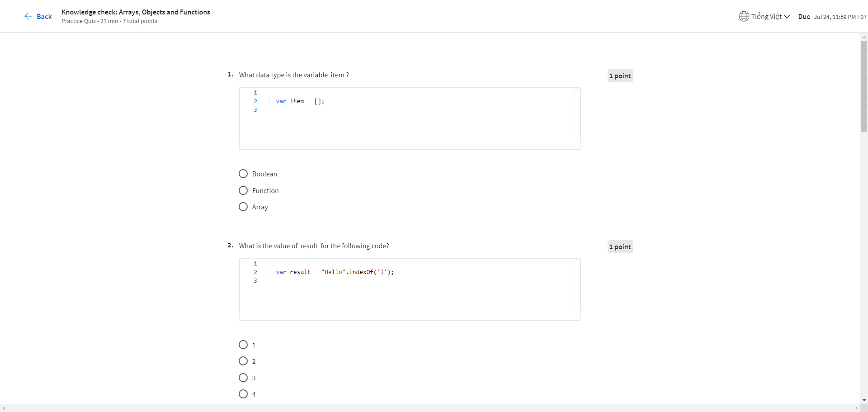
Task: Select the Function answer option
Action: 243,190
